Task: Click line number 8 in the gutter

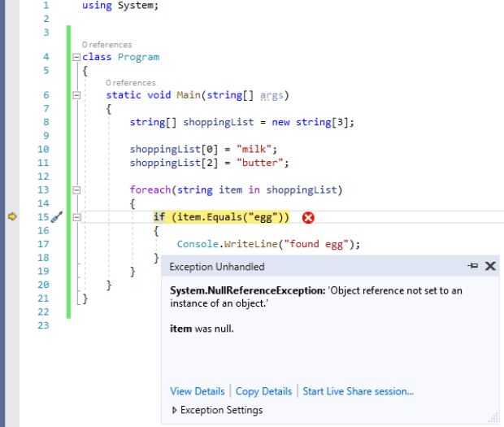Action: pos(44,122)
